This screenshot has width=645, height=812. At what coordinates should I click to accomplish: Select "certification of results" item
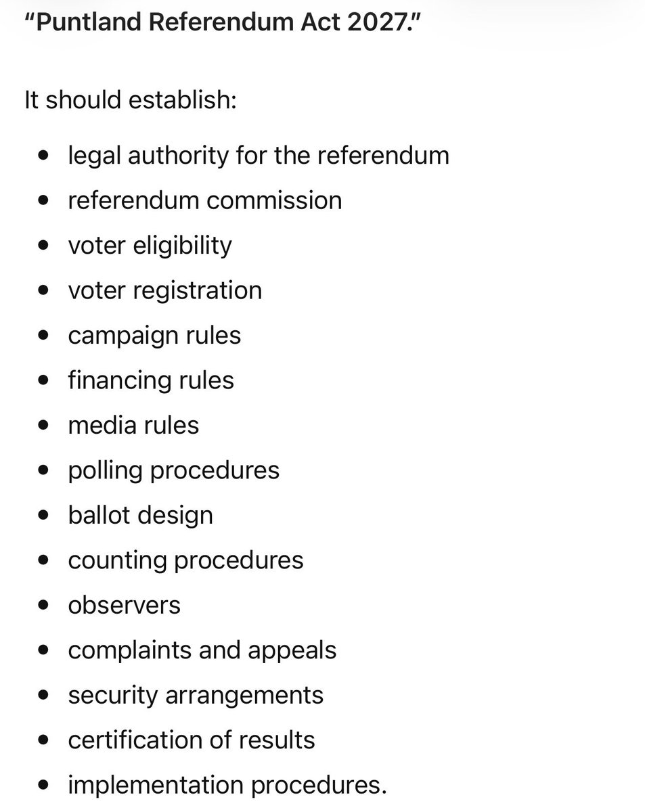point(192,740)
